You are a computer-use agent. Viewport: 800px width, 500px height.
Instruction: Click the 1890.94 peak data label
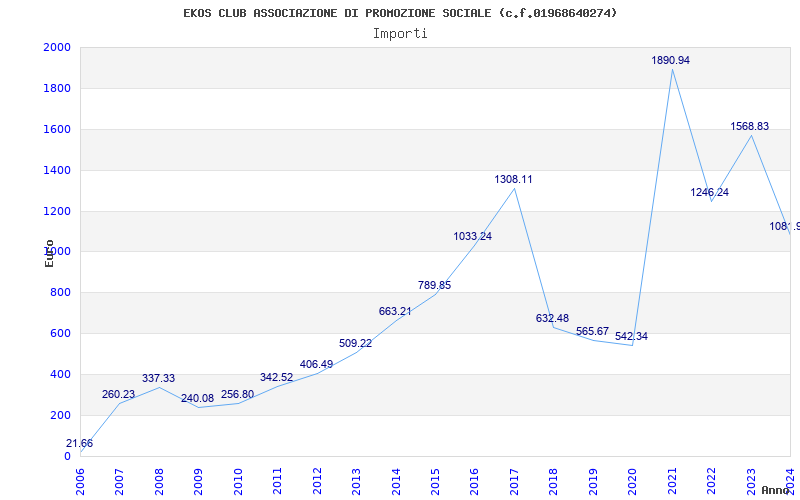pyautogui.click(x=670, y=60)
